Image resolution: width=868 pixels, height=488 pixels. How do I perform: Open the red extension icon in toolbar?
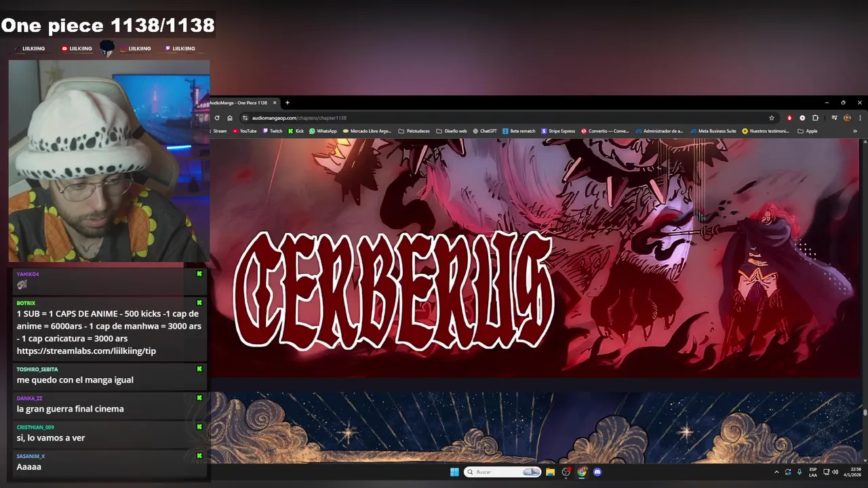coord(789,118)
